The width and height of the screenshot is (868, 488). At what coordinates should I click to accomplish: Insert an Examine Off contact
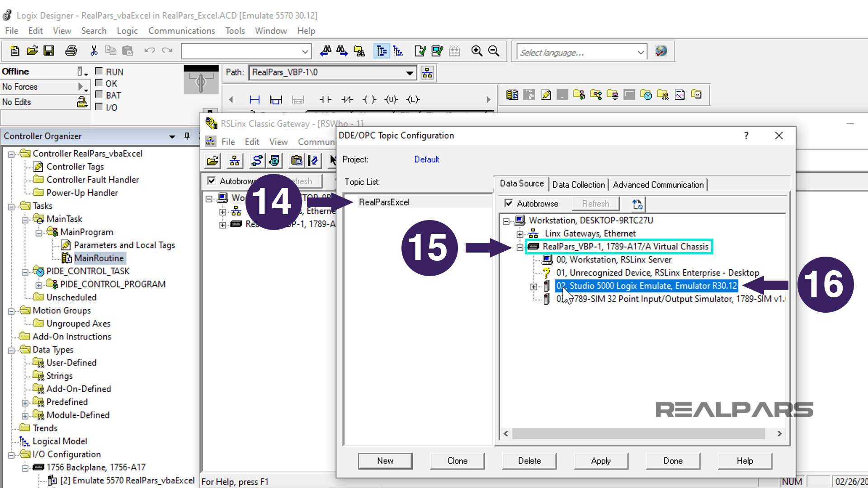click(347, 99)
